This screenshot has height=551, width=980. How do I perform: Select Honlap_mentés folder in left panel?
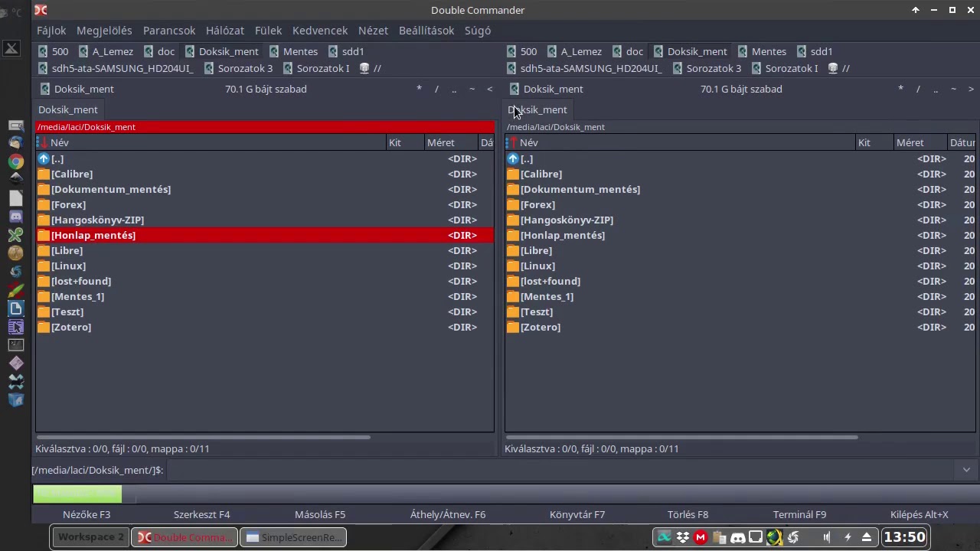[x=265, y=235]
